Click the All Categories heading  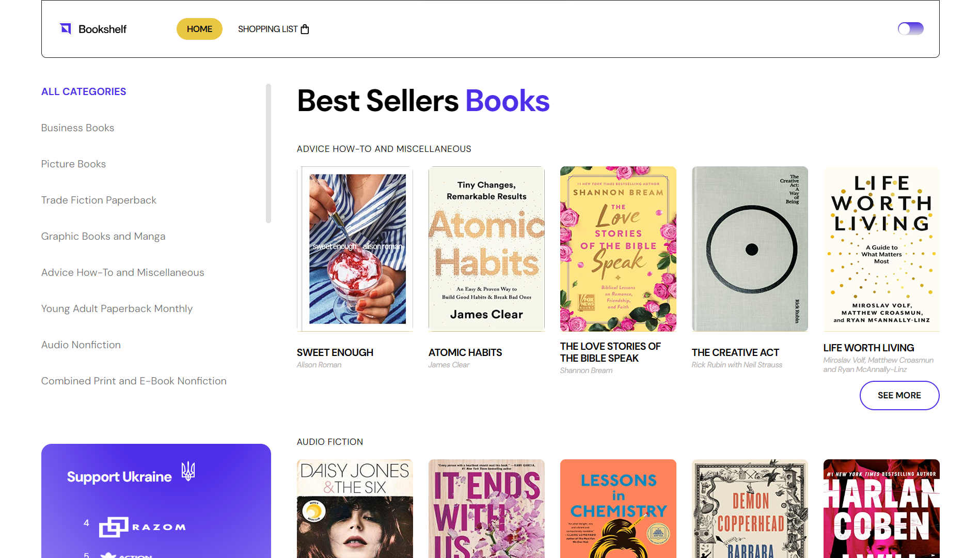(84, 91)
